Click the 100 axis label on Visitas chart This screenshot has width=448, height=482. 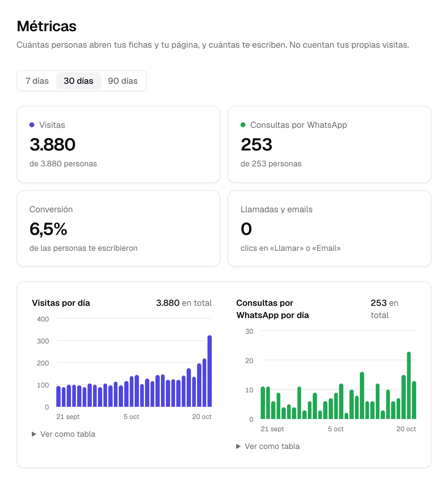click(43, 385)
